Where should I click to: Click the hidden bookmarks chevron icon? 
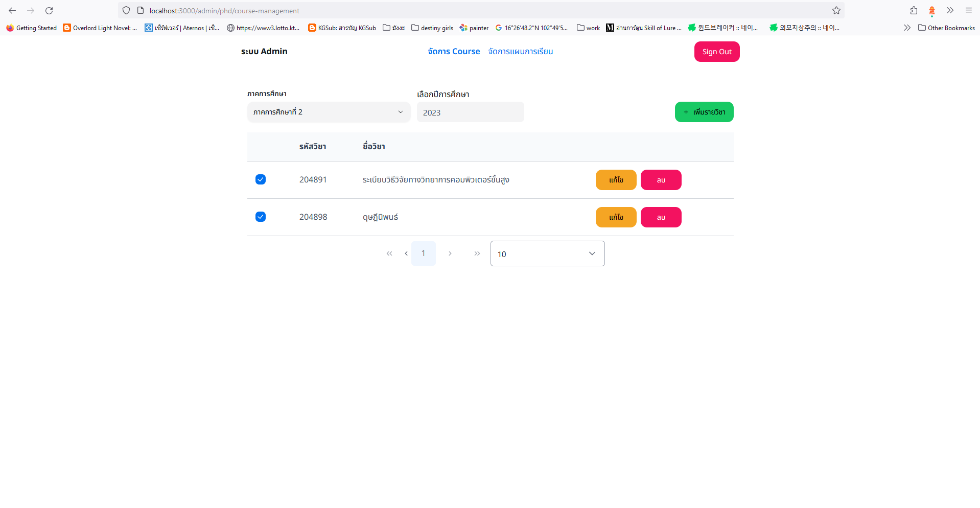point(907,28)
